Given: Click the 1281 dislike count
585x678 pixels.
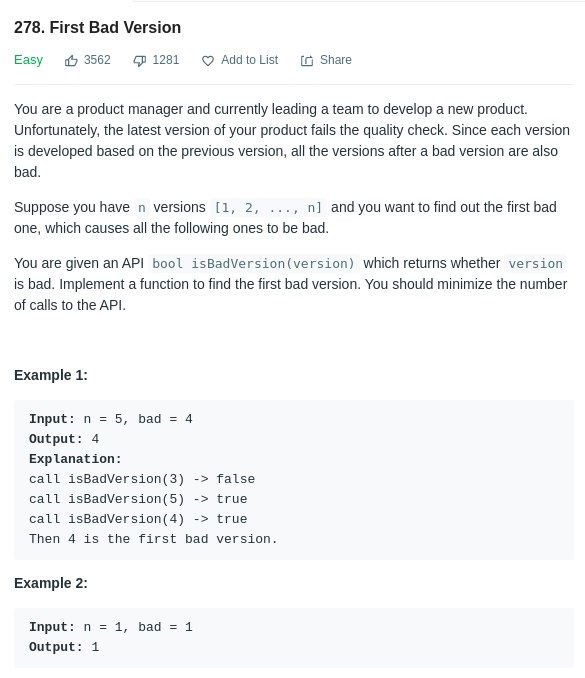Looking at the screenshot, I should (166, 60).
